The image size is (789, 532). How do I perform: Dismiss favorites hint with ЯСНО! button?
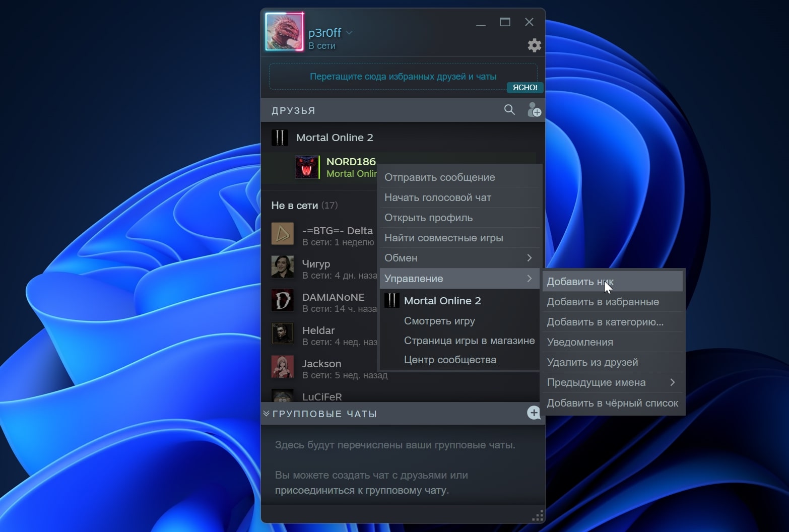525,88
